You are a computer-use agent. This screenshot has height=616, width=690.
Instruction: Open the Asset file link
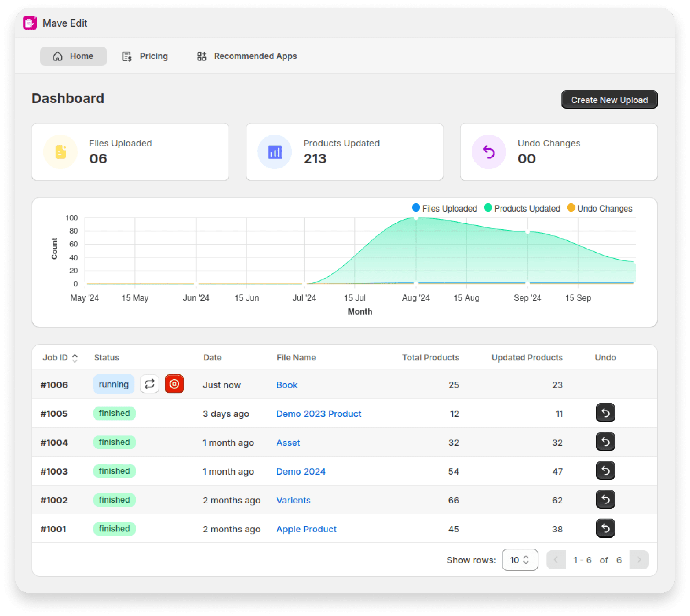288,443
